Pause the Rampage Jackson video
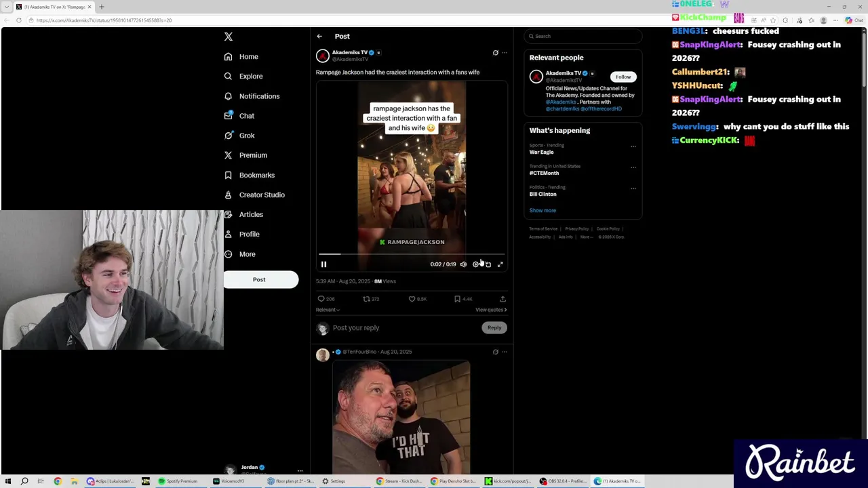Image resolution: width=868 pixels, height=488 pixels. pyautogui.click(x=323, y=264)
